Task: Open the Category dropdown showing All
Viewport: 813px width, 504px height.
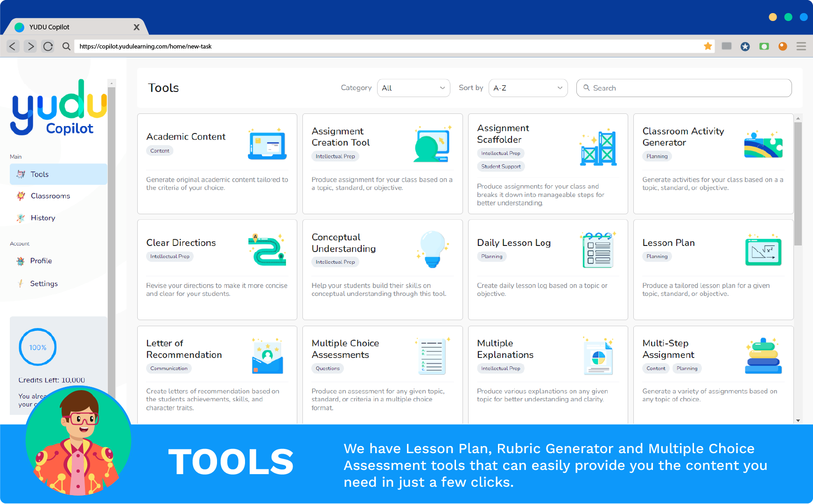Action: tap(414, 88)
